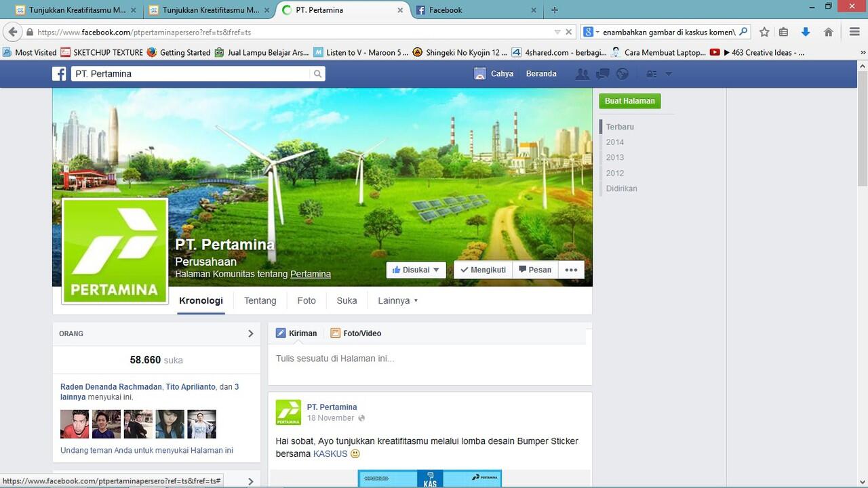The height and width of the screenshot is (488, 868).
Task: Toggle the Mengikuti follow button
Action: click(x=483, y=270)
